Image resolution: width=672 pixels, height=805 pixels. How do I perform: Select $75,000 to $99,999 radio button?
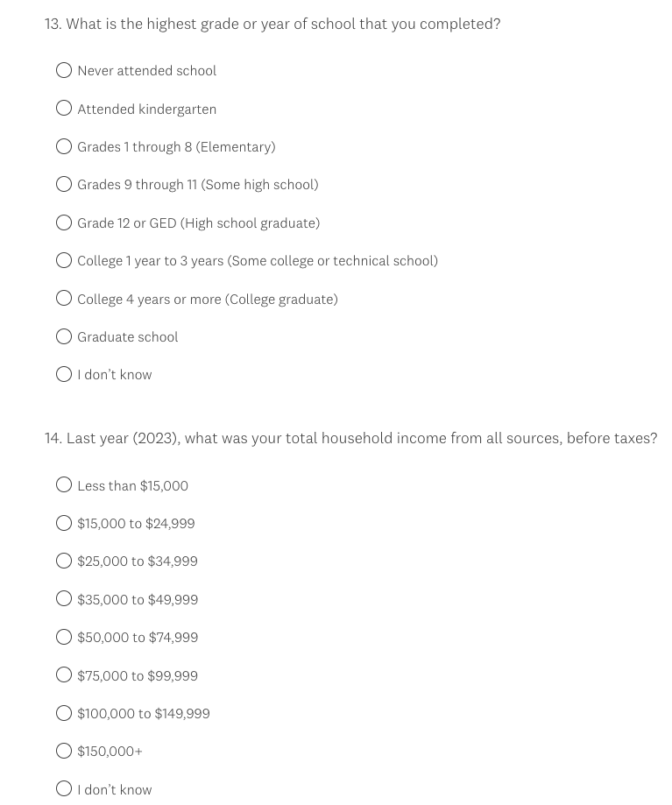[x=64, y=675]
